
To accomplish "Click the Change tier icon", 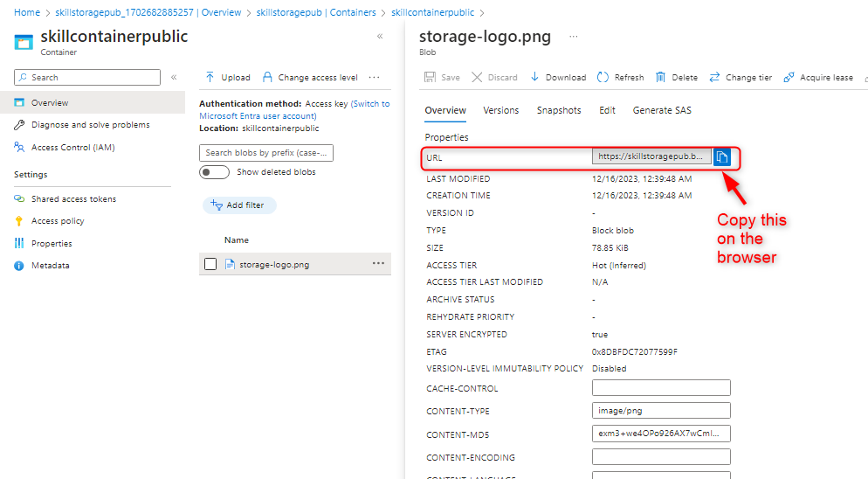I will [714, 77].
